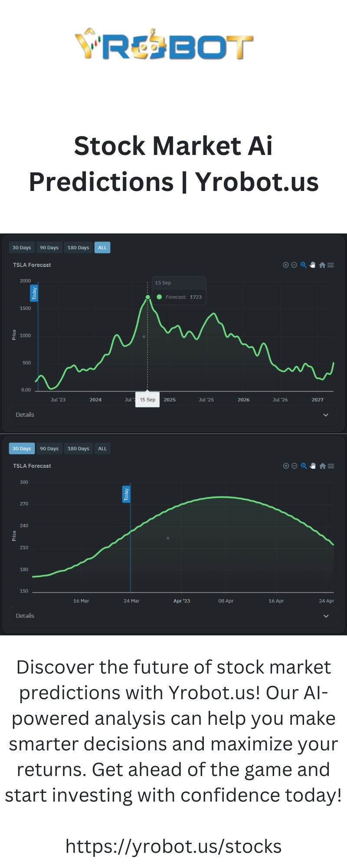Click 24 Mar axis label on lower chart

click(131, 601)
